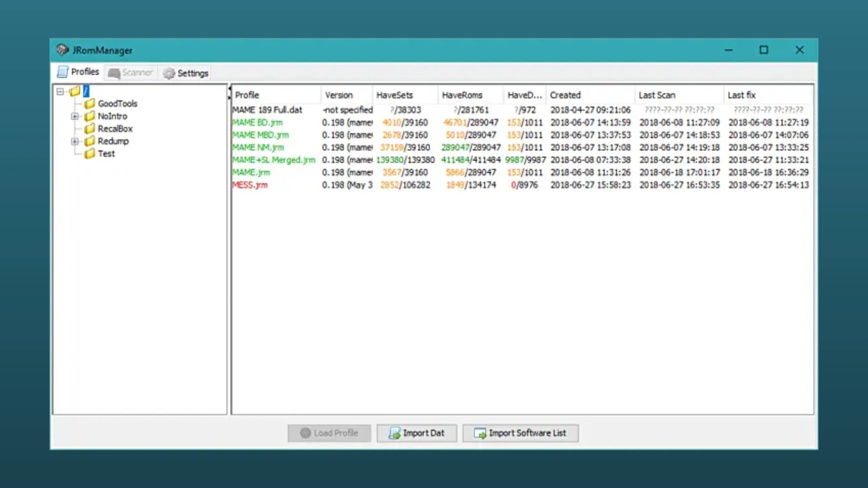Sort by the Last fix column header
The width and height of the screenshot is (868, 488).
tap(768, 95)
